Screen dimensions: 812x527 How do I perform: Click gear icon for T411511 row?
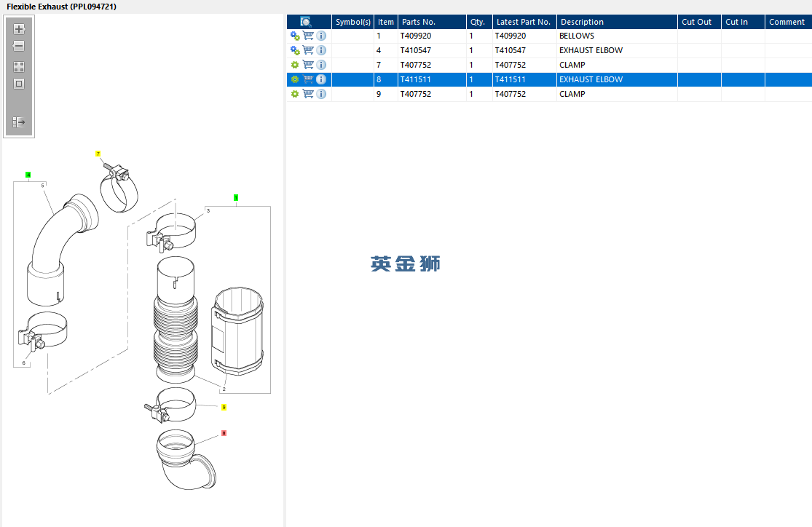click(x=295, y=79)
